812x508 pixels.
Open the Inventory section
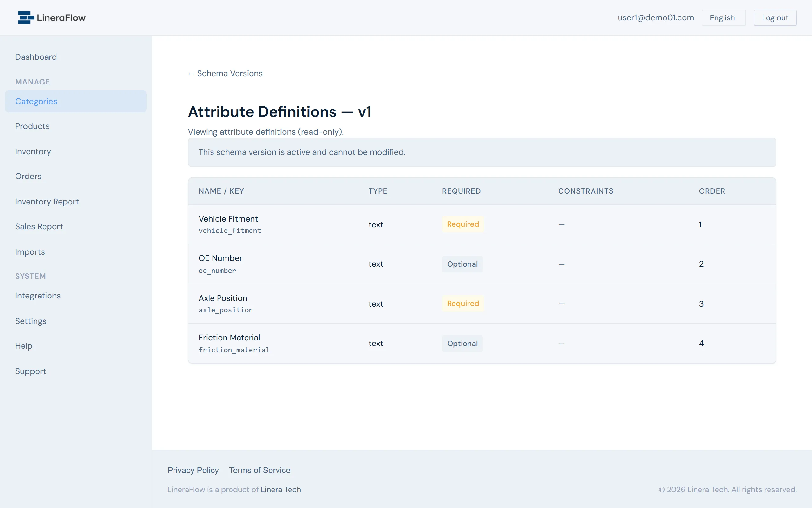(33, 151)
